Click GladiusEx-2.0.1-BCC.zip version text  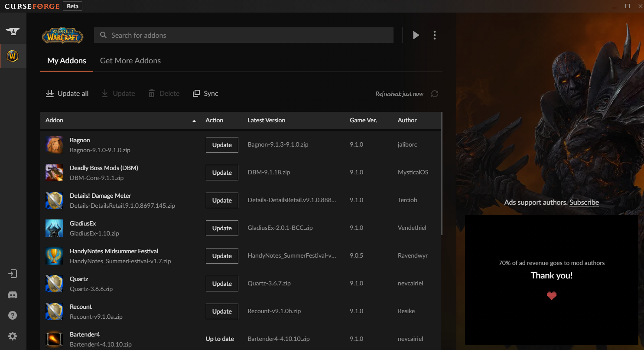click(280, 228)
